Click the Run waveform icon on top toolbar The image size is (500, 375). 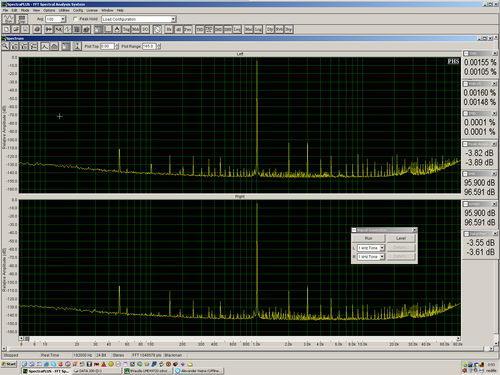8,19
